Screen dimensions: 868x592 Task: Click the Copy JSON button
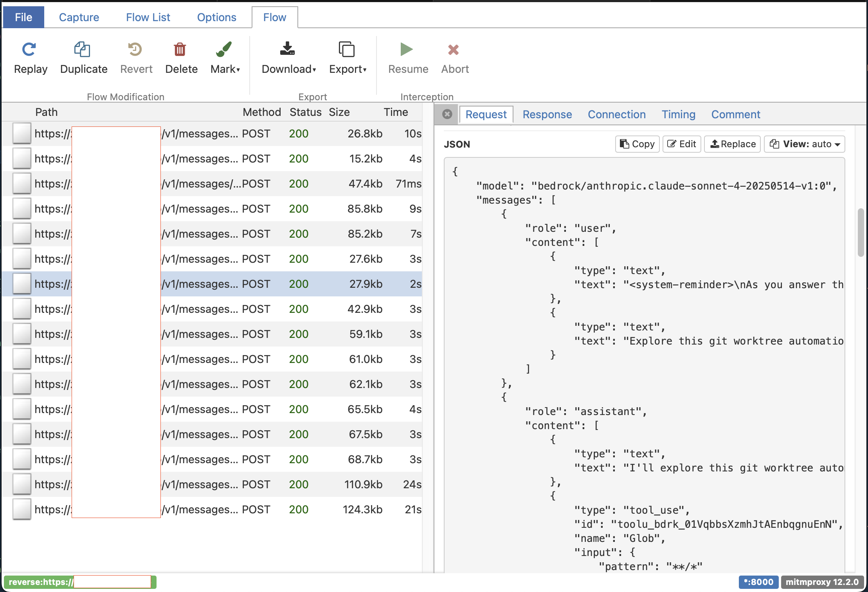click(x=637, y=144)
